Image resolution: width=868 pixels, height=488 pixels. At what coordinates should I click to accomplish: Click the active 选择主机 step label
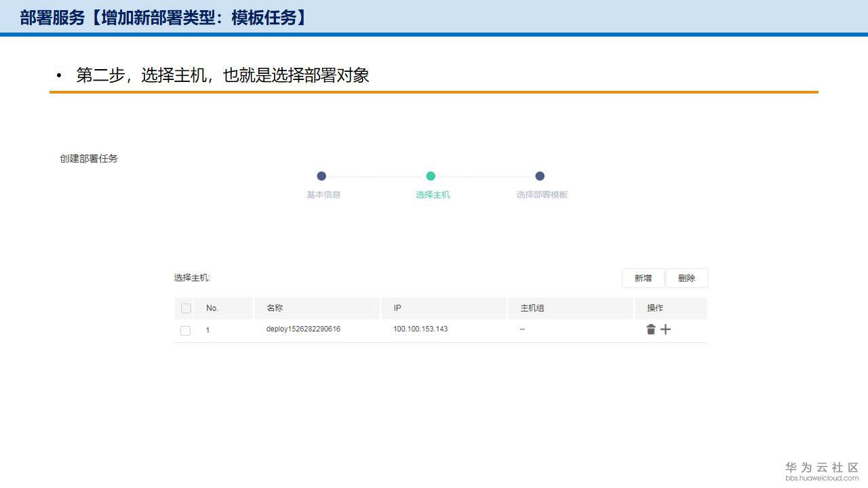(432, 195)
